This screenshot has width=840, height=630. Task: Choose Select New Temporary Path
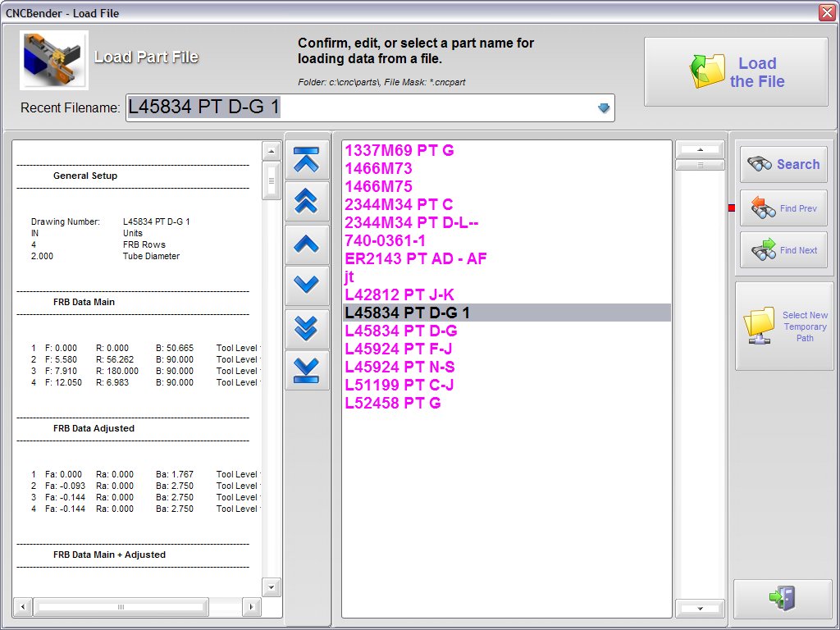783,326
